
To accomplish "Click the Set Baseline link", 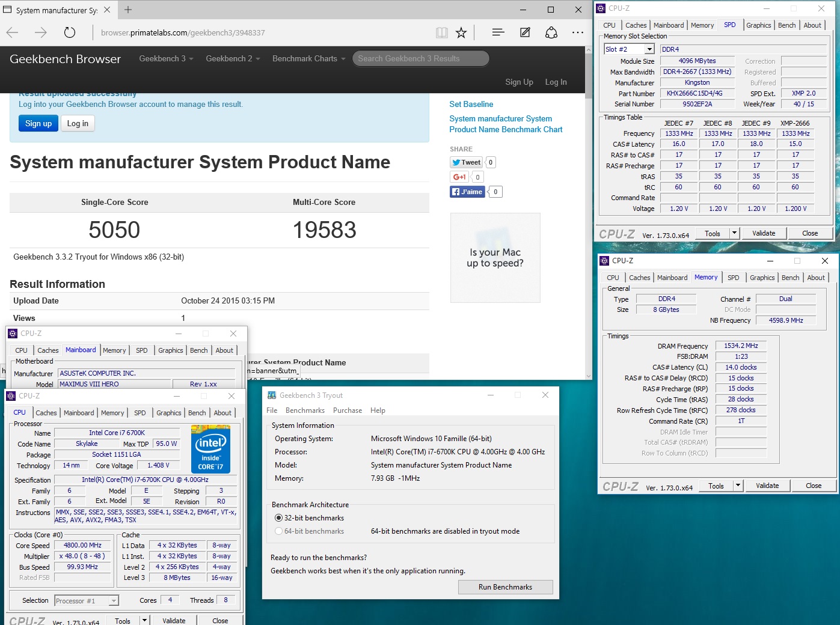I will (x=471, y=104).
